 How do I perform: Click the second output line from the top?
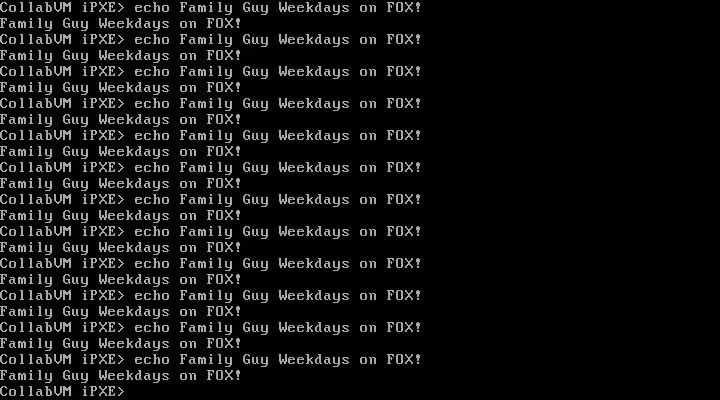pos(121,56)
